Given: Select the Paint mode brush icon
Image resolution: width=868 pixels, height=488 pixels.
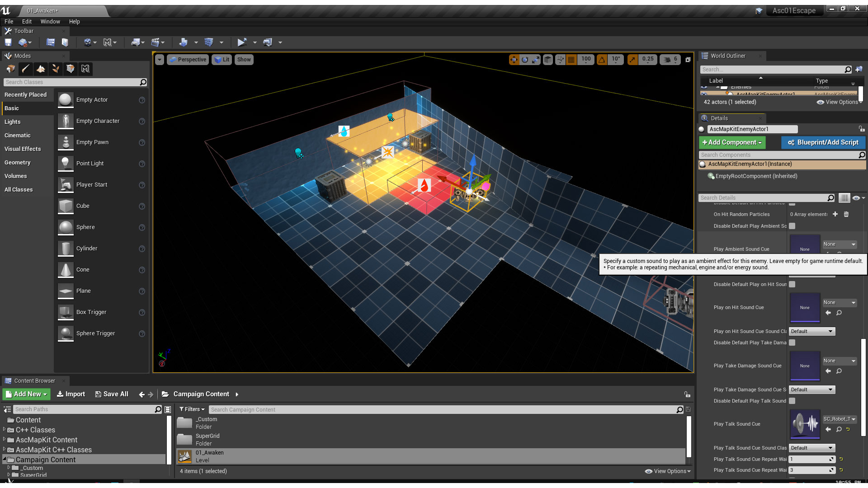Looking at the screenshot, I should (26, 69).
